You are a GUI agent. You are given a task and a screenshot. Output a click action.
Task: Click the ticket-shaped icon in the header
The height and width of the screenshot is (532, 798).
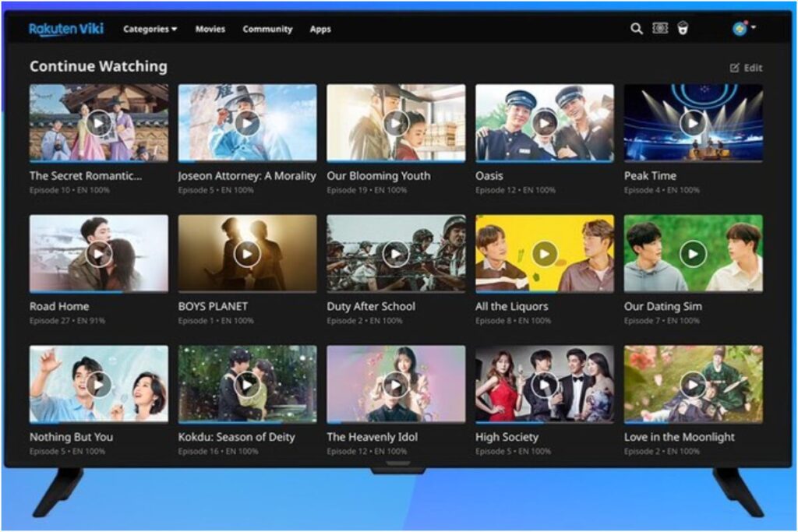[660, 29]
